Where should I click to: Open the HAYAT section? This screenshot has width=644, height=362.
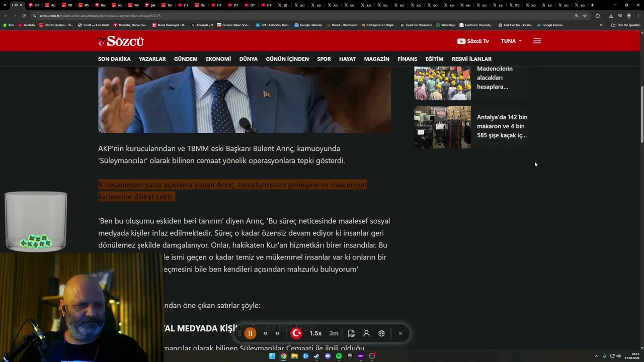(347, 59)
